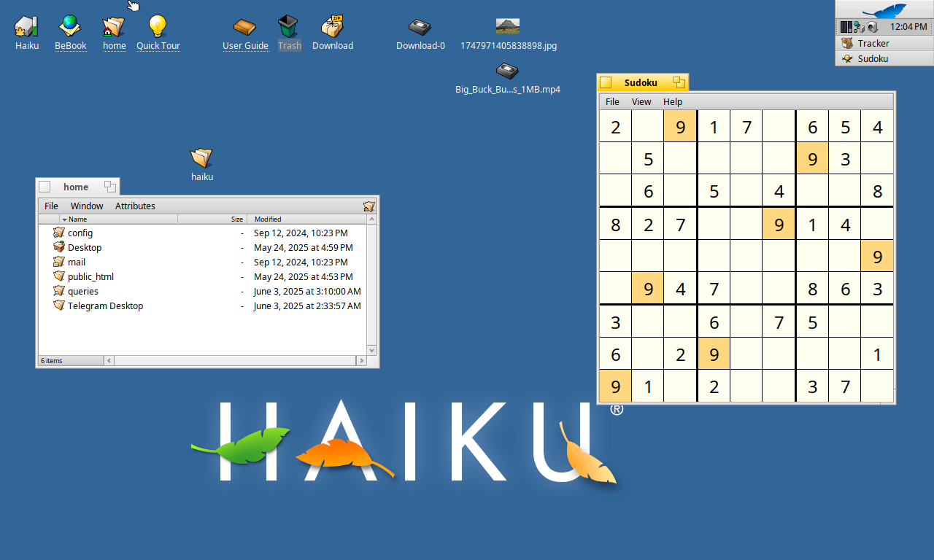The width and height of the screenshot is (934, 560).
Task: Sort by the Name column header
Action: (x=118, y=219)
